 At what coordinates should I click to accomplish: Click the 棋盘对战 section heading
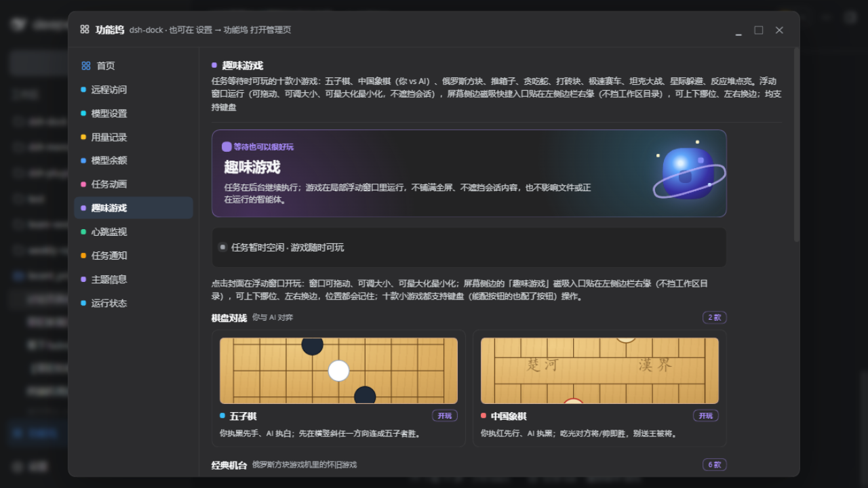229,317
